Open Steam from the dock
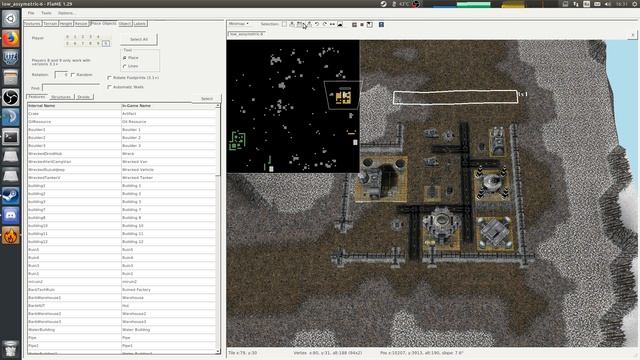Image resolution: width=640 pixels, height=360 pixels. (x=11, y=196)
